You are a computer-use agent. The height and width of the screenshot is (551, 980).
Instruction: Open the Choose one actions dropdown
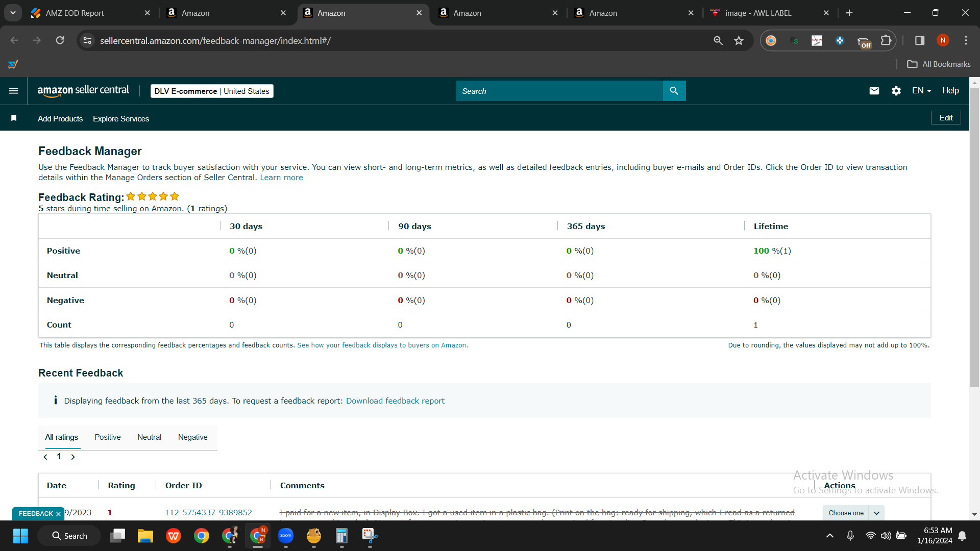pyautogui.click(x=853, y=513)
